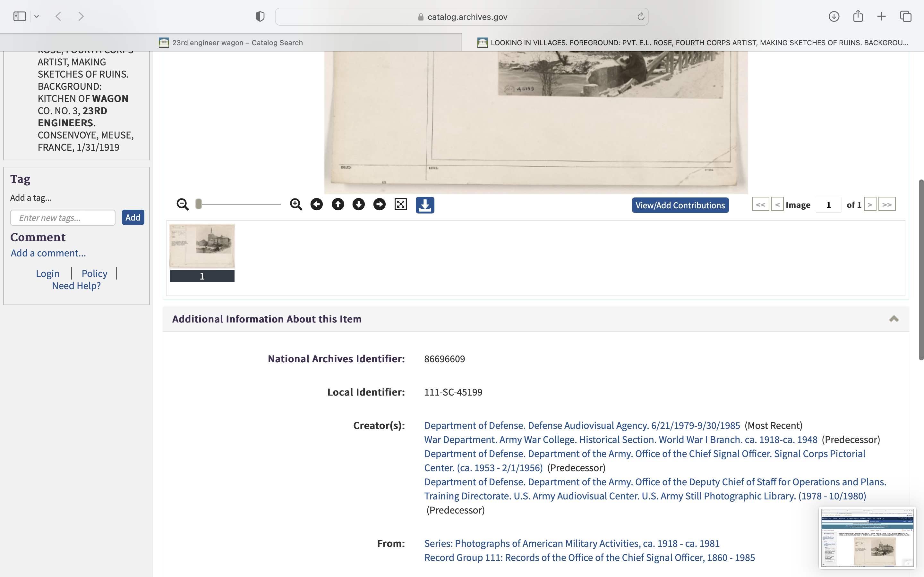Pan the image down with arrow icon
This screenshot has height=577, width=924.
(358, 205)
